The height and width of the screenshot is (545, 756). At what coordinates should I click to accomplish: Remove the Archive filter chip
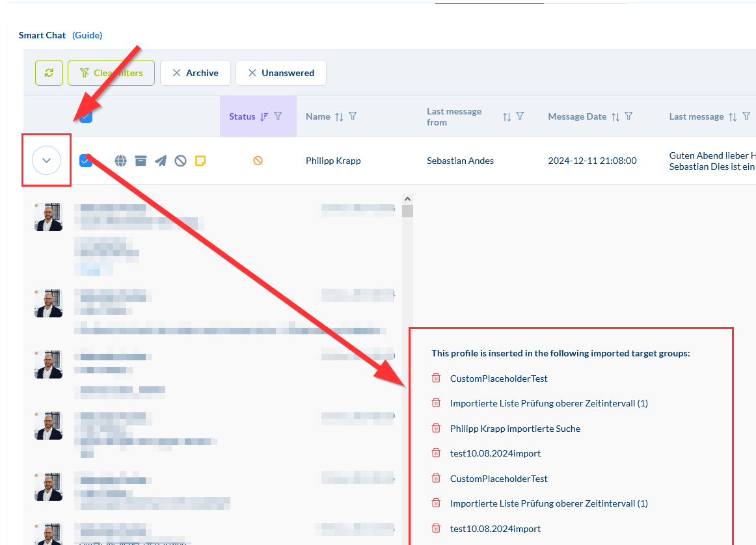[x=176, y=73]
